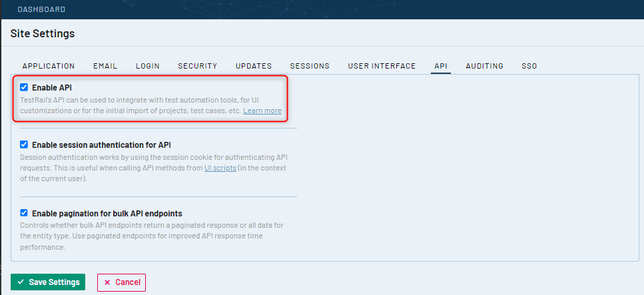Viewport: 644px width, 295px height.
Task: Toggle Enable pagination for bulk API endpoints
Action: coord(24,213)
